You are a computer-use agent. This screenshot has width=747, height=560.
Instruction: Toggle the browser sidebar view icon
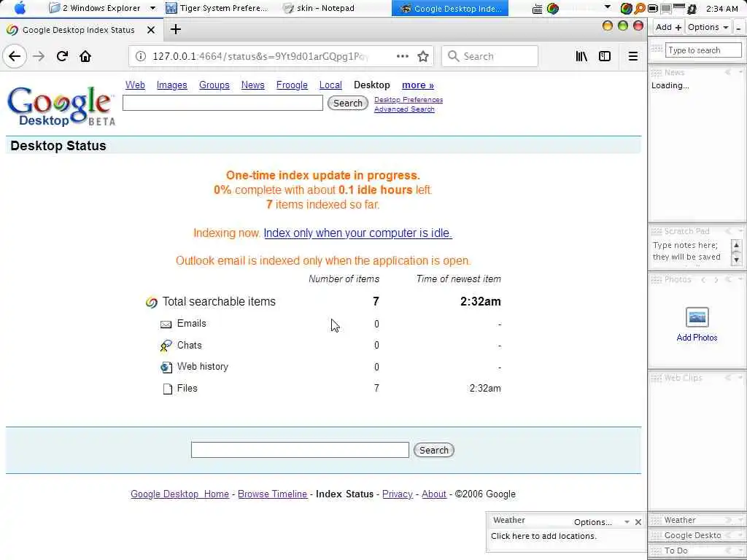(605, 56)
